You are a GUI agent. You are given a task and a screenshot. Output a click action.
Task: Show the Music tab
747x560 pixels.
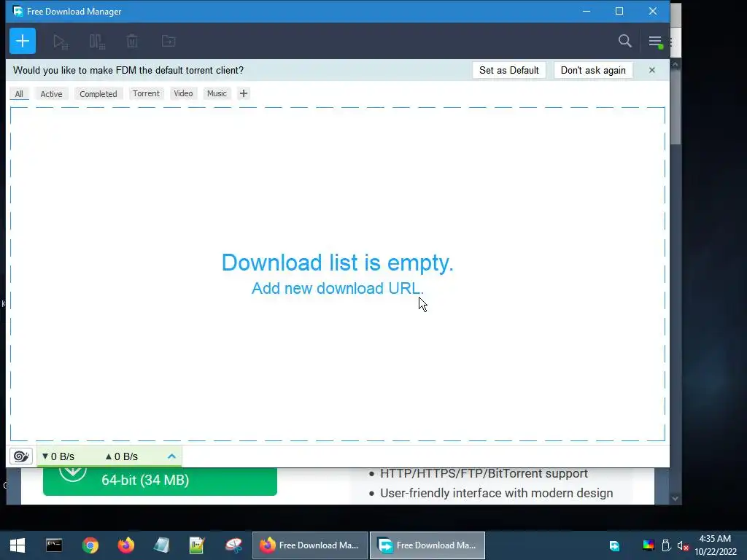(x=217, y=93)
